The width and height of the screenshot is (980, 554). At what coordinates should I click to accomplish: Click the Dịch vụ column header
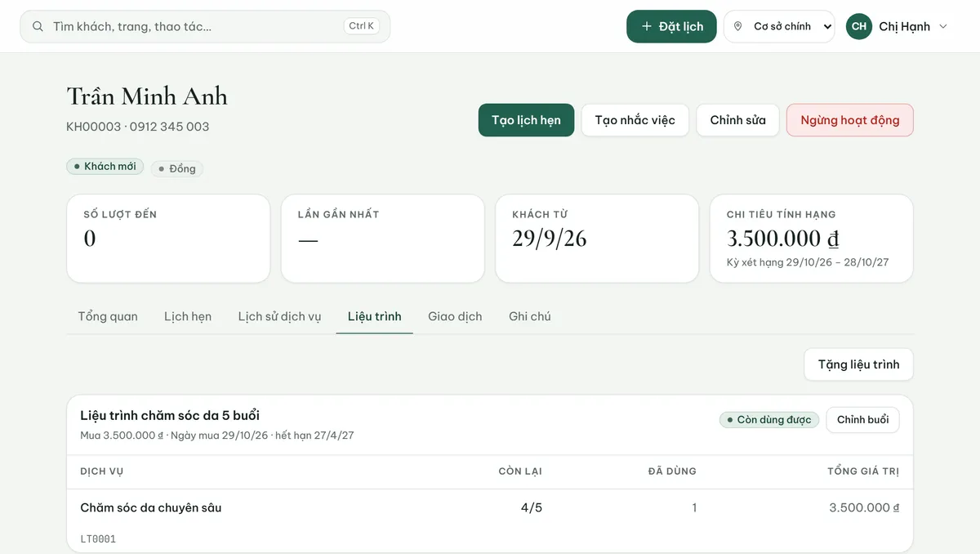click(102, 471)
